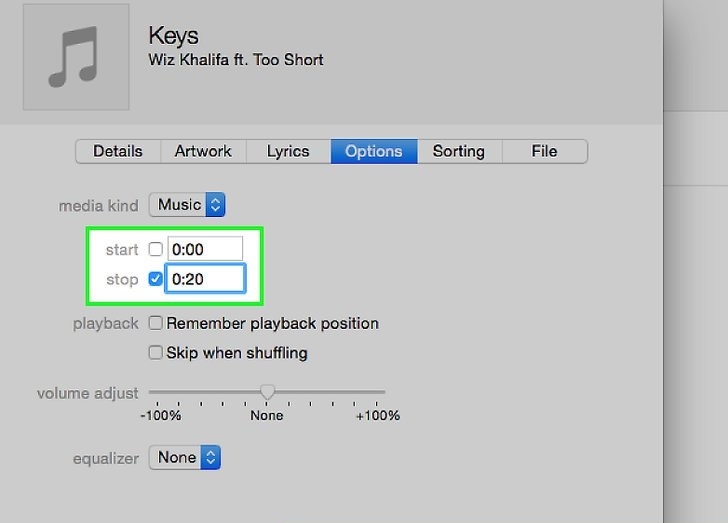Enable the start time checkbox
Image resolution: width=728 pixels, height=523 pixels.
coord(156,249)
